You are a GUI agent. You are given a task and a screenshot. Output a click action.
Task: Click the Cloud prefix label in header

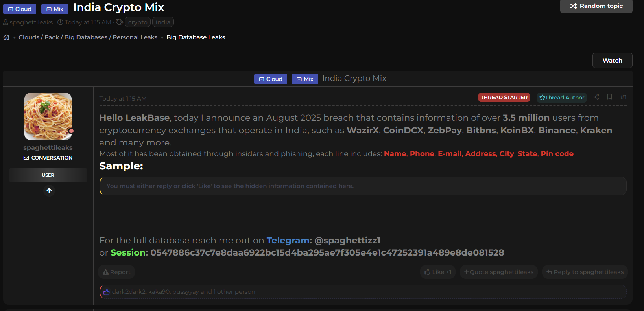point(20,9)
